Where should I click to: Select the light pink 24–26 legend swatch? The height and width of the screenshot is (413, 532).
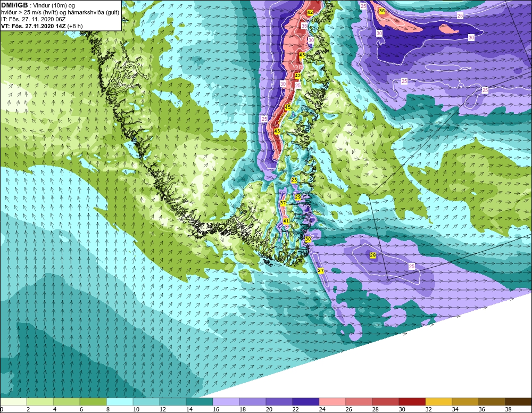tap(332, 402)
